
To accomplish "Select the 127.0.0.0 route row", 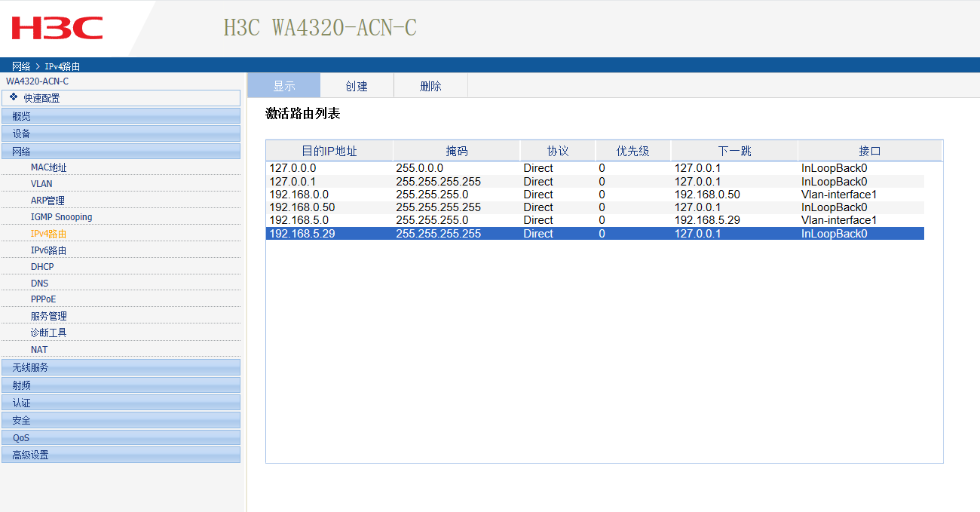I will 596,168.
